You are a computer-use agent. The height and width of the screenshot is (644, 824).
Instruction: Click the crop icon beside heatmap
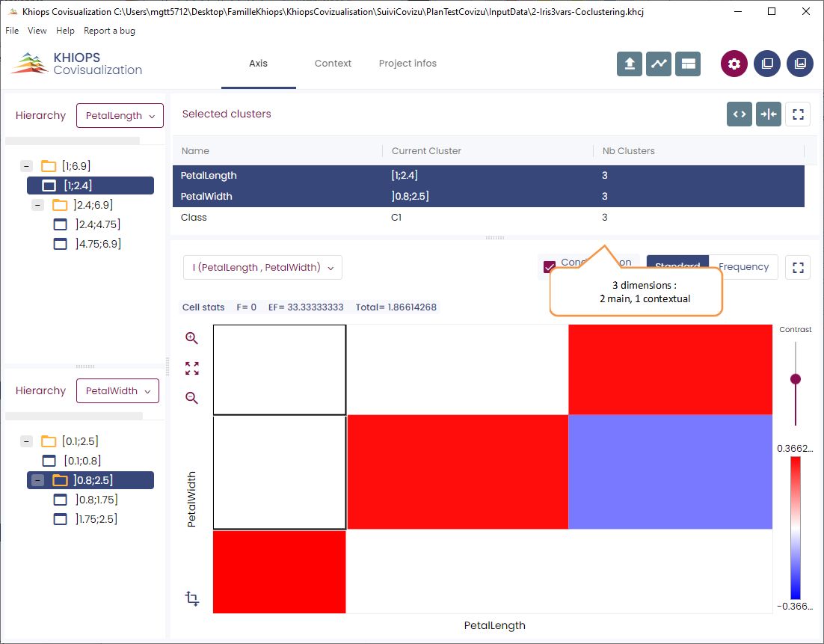click(x=192, y=598)
